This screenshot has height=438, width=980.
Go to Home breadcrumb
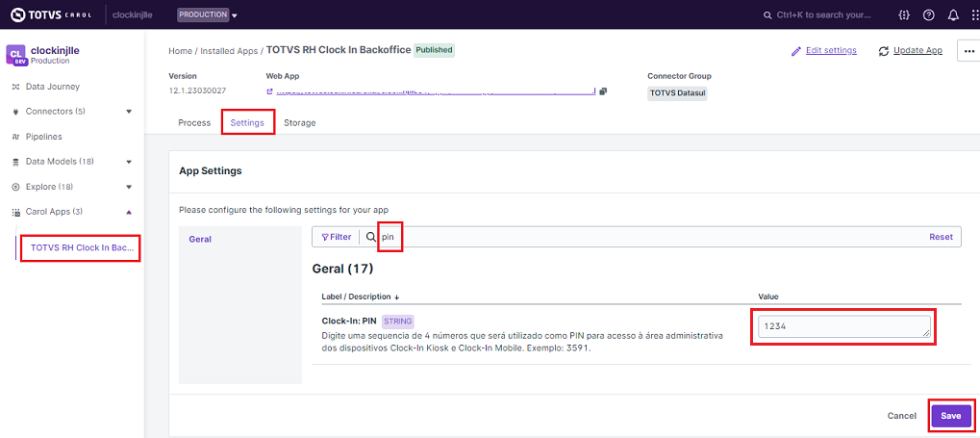coord(180,51)
